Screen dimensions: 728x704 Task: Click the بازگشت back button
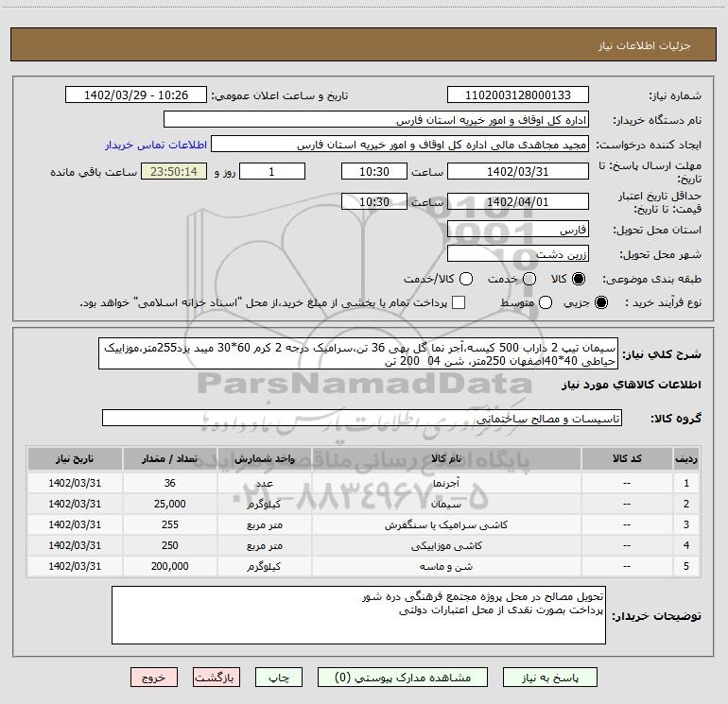217,678
